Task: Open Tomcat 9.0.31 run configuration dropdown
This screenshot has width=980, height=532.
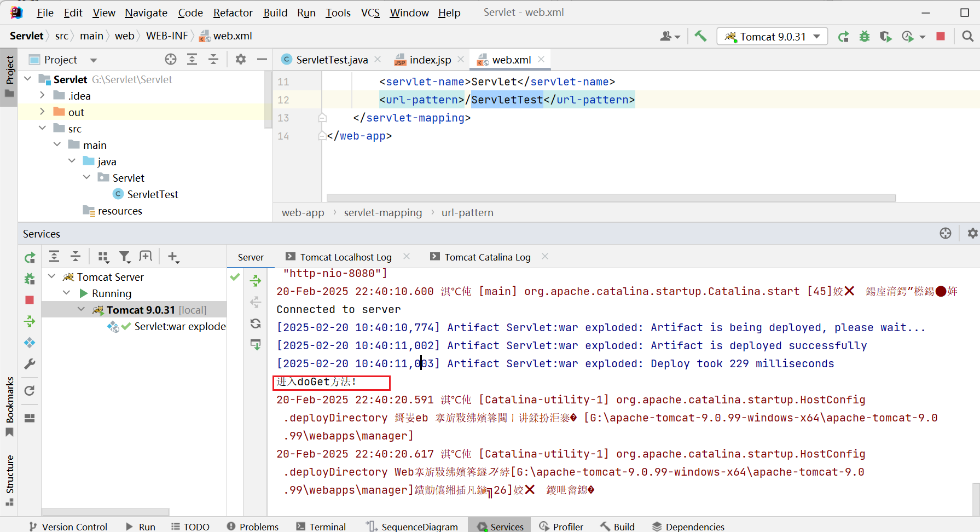Action: click(772, 37)
